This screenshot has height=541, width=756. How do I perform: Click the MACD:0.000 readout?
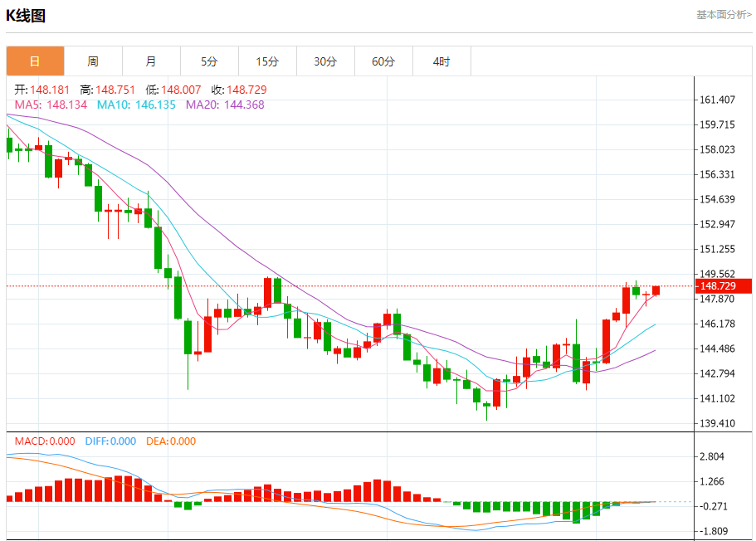[45, 441]
